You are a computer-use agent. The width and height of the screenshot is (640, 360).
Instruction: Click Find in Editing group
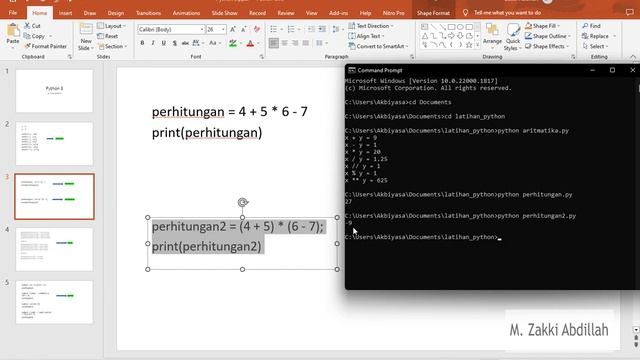click(x=592, y=26)
